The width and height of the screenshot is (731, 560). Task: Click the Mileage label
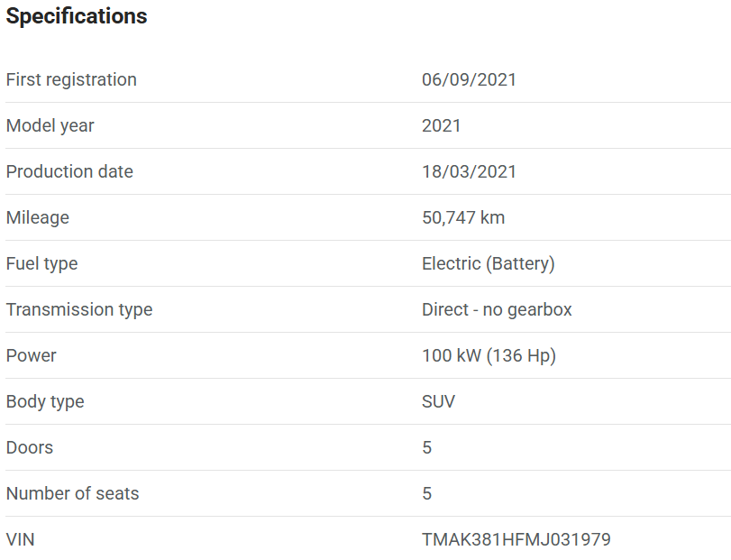coord(38,217)
